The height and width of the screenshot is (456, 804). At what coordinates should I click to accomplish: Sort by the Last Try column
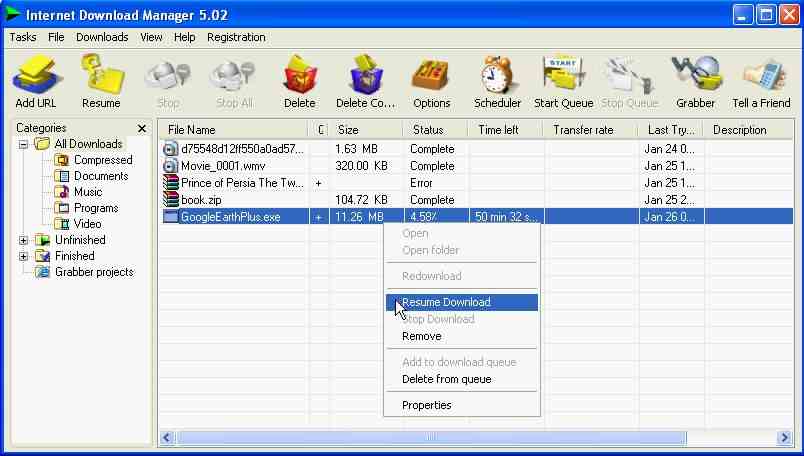click(671, 130)
